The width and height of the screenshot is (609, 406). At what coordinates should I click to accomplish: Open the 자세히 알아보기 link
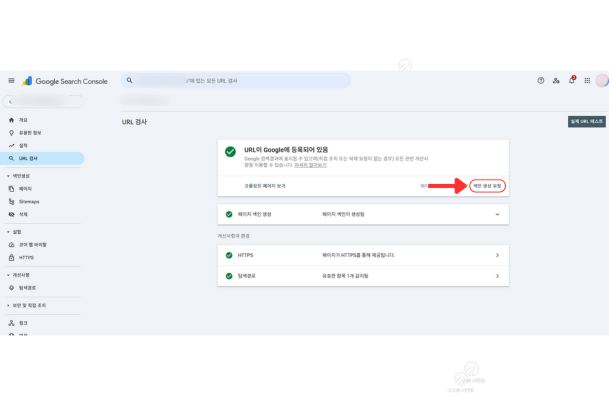click(310, 165)
